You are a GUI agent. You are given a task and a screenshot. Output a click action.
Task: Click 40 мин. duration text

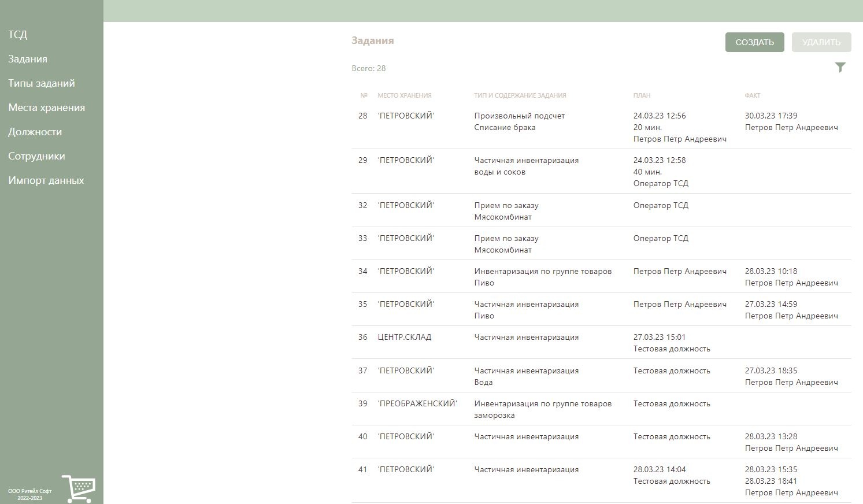[x=647, y=172]
